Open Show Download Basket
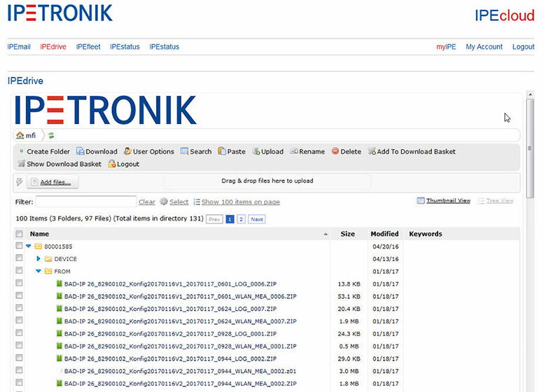The image size is (544, 392). coord(21,164)
